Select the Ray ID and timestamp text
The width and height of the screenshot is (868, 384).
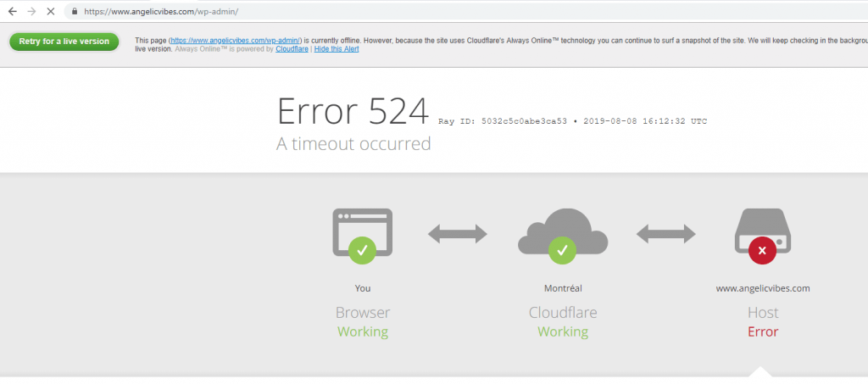click(572, 121)
